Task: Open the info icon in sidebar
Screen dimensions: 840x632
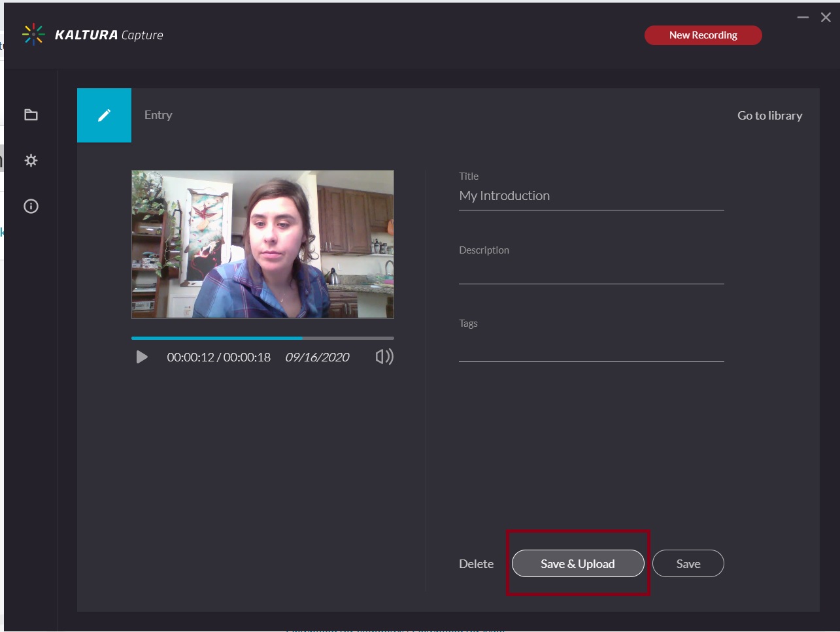Action: pyautogui.click(x=31, y=207)
